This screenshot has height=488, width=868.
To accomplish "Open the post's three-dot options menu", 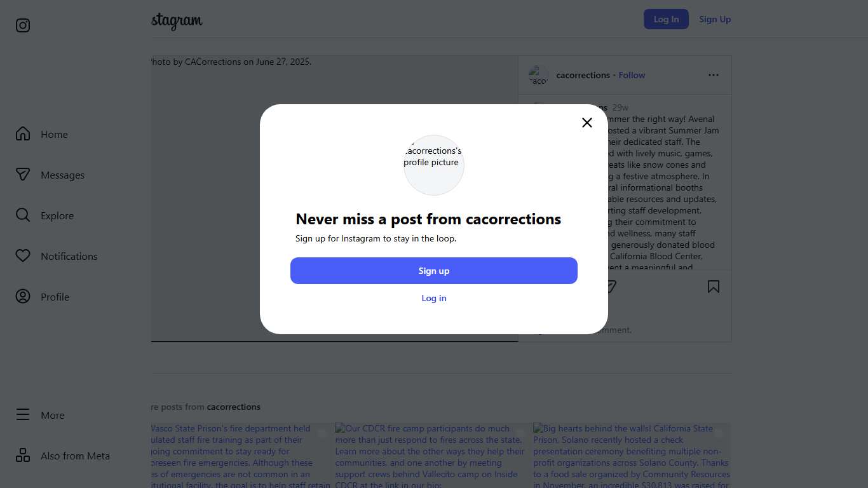I will 714,75.
